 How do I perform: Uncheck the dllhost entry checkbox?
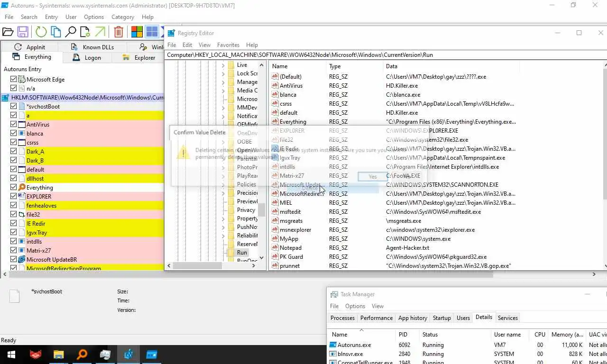[x=14, y=179]
